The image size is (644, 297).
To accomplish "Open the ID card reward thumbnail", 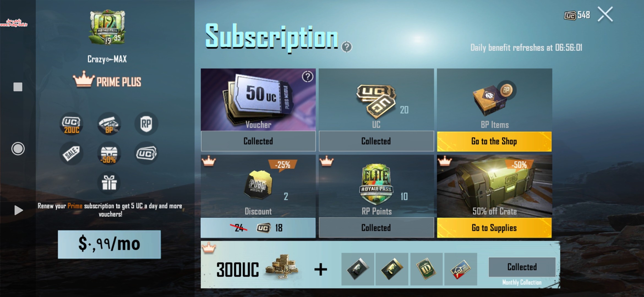I will pos(426,269).
